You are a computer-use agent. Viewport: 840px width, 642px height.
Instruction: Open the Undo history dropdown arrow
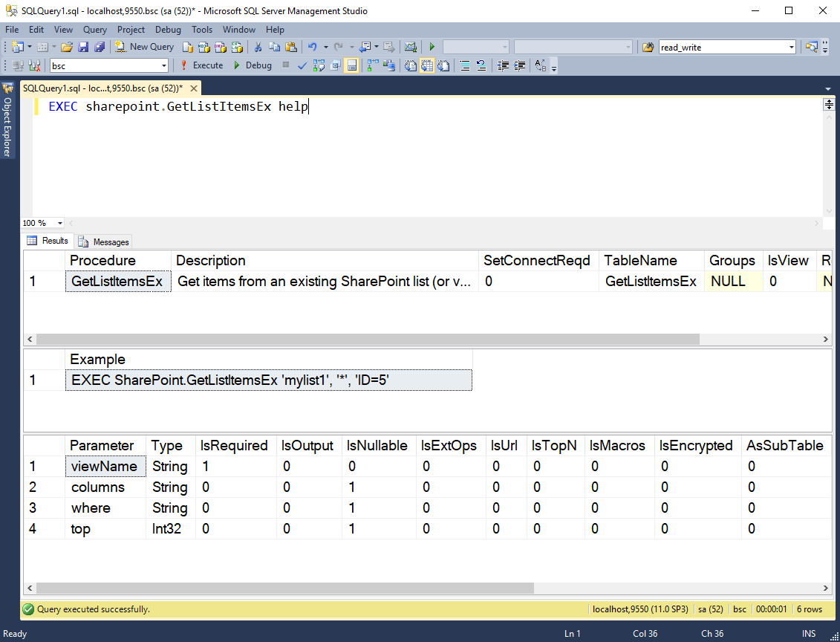coord(325,47)
